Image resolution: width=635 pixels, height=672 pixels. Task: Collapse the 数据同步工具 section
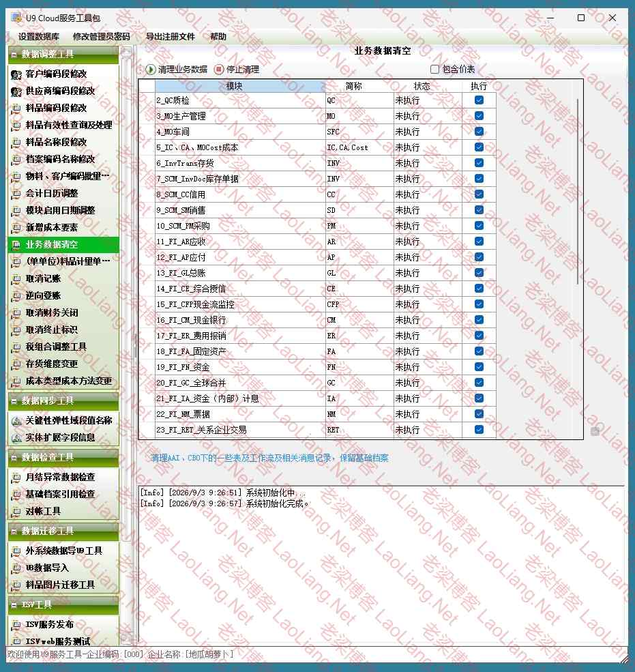(14, 401)
